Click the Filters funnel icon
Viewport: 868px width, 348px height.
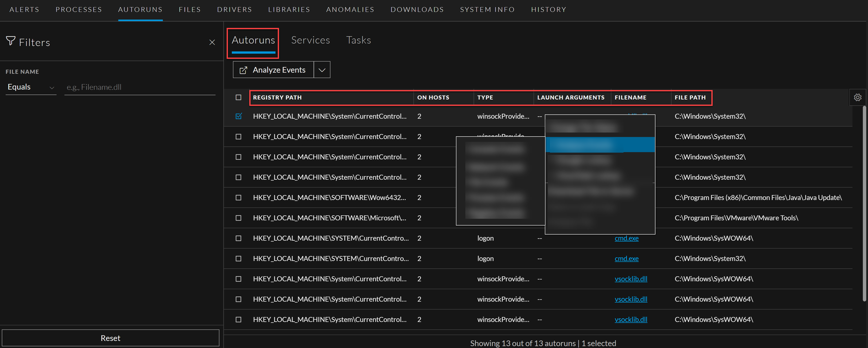[10, 41]
